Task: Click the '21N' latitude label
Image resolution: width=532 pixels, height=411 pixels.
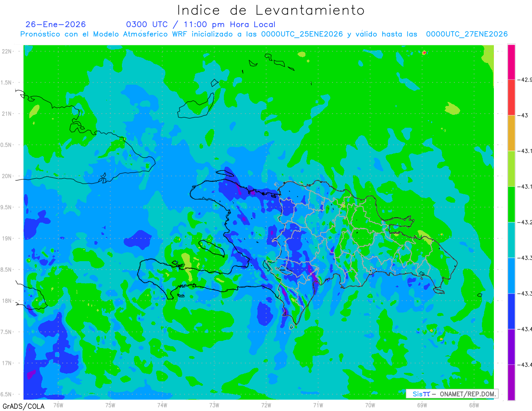Action: point(7,114)
